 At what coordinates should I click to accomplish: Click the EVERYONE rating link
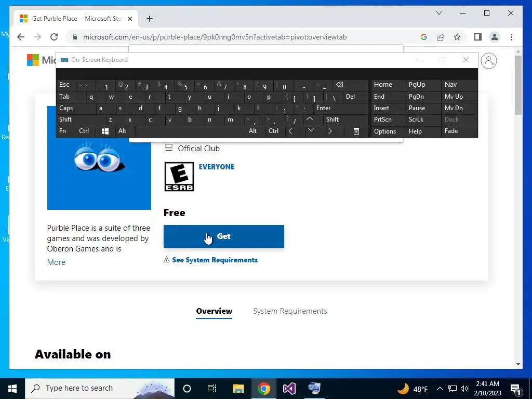[217, 167]
